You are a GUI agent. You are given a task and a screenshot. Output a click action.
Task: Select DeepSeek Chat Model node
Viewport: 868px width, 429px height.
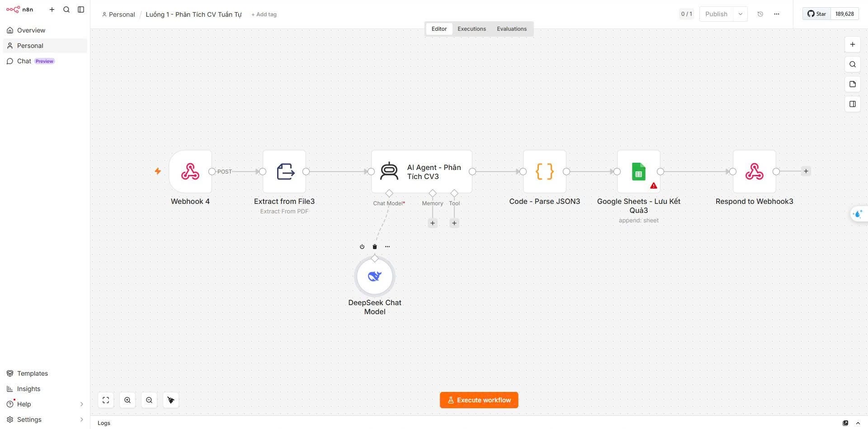pyautogui.click(x=375, y=276)
